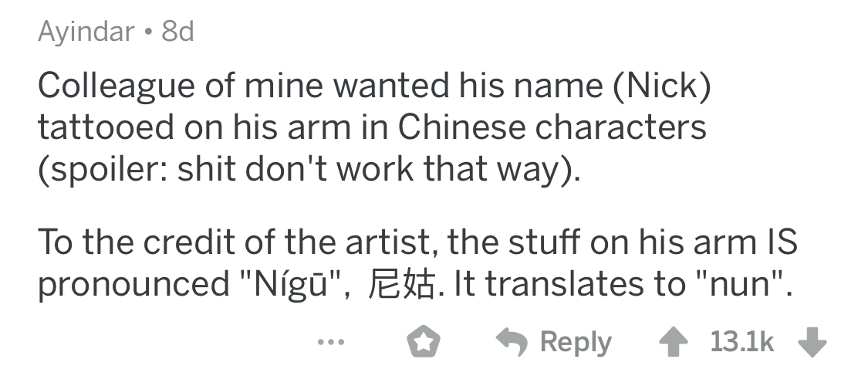Click the quoted word "Nígū"
This screenshot has width=868, height=369.
point(292,284)
